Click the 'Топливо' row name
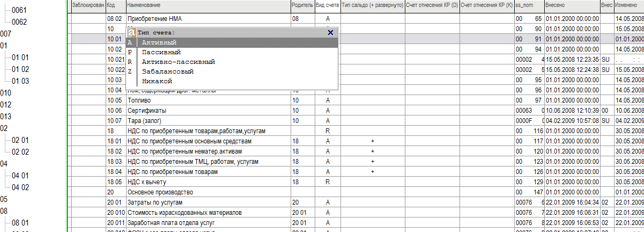 (x=208, y=100)
